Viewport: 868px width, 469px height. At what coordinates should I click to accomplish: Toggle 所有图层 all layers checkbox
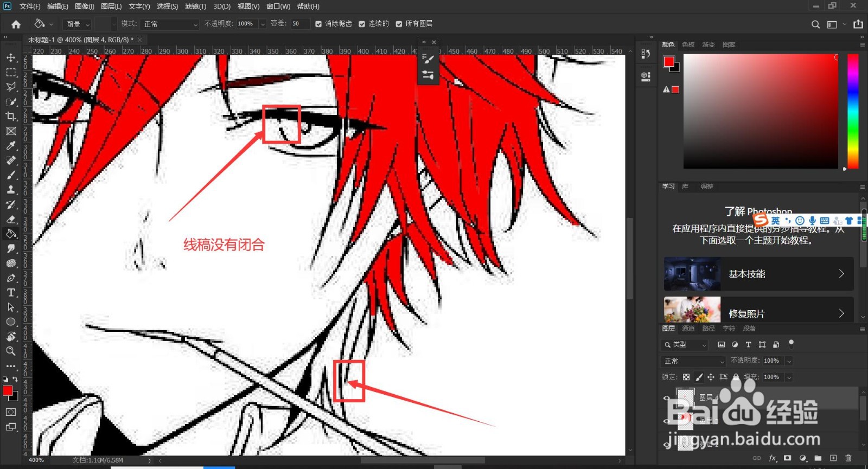[x=399, y=24]
